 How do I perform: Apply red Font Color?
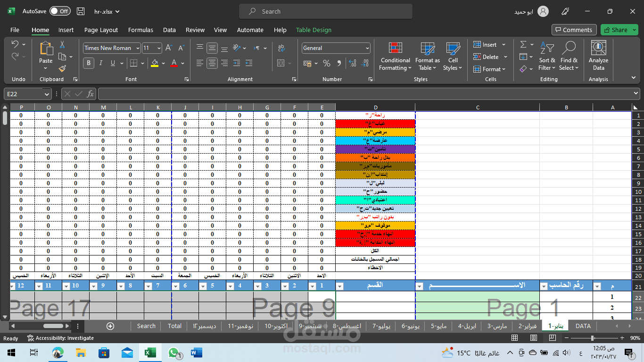174,63
